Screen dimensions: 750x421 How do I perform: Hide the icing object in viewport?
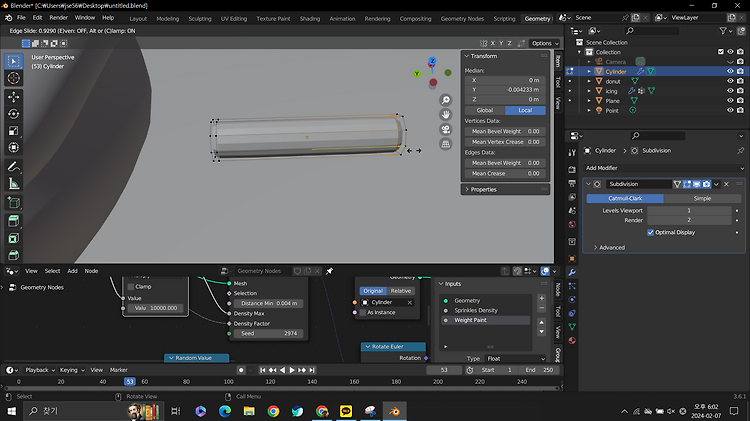730,91
